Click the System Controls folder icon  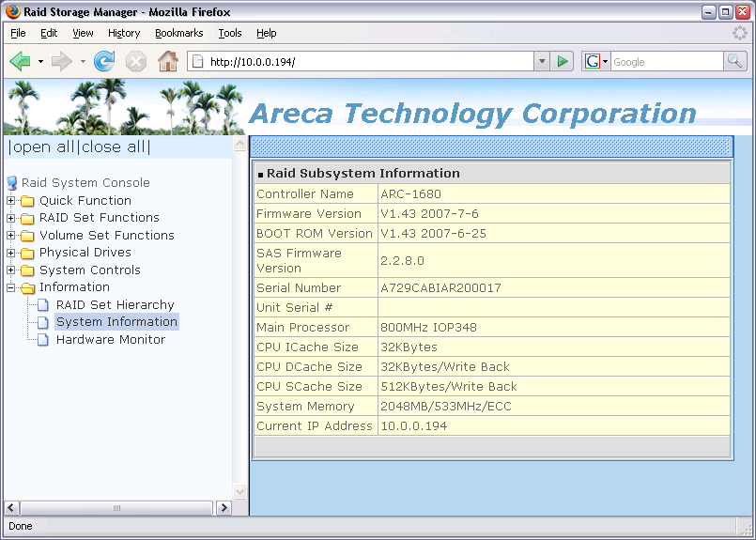point(27,270)
